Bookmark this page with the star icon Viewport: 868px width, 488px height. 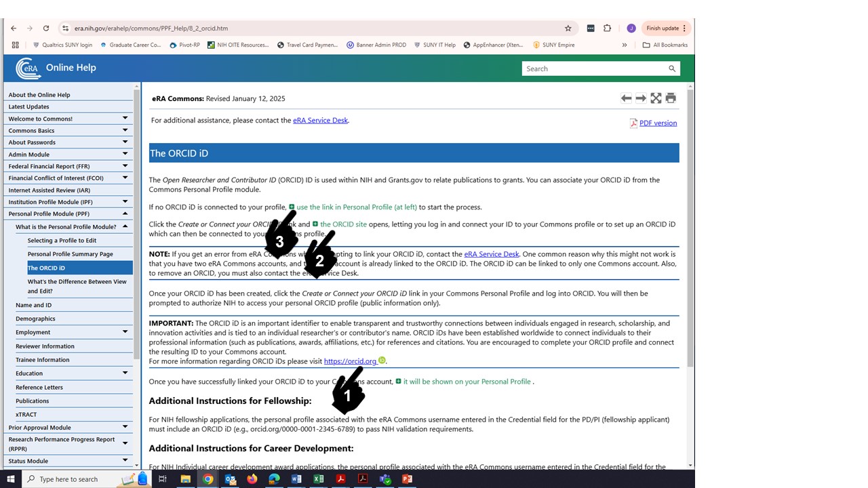pyautogui.click(x=568, y=28)
